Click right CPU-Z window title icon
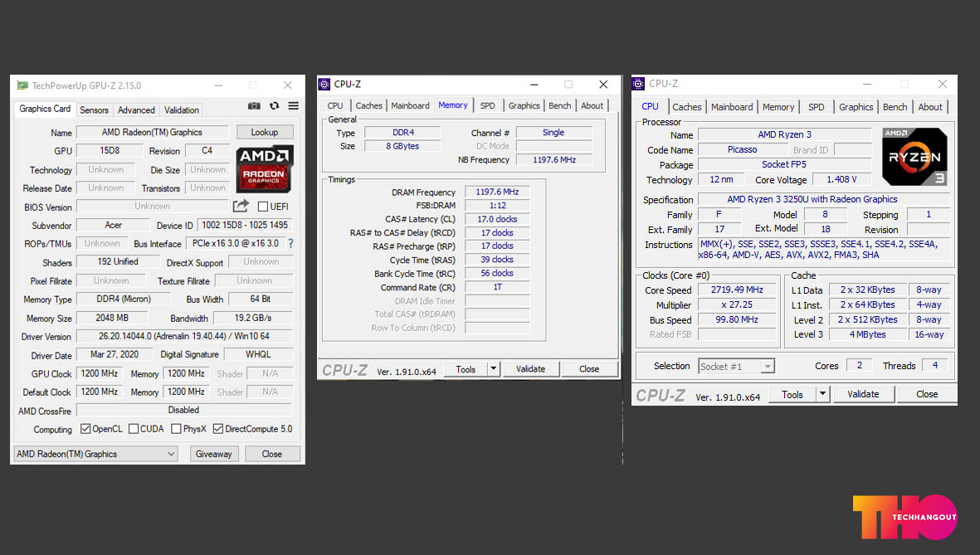The width and height of the screenshot is (980, 555). coord(638,84)
